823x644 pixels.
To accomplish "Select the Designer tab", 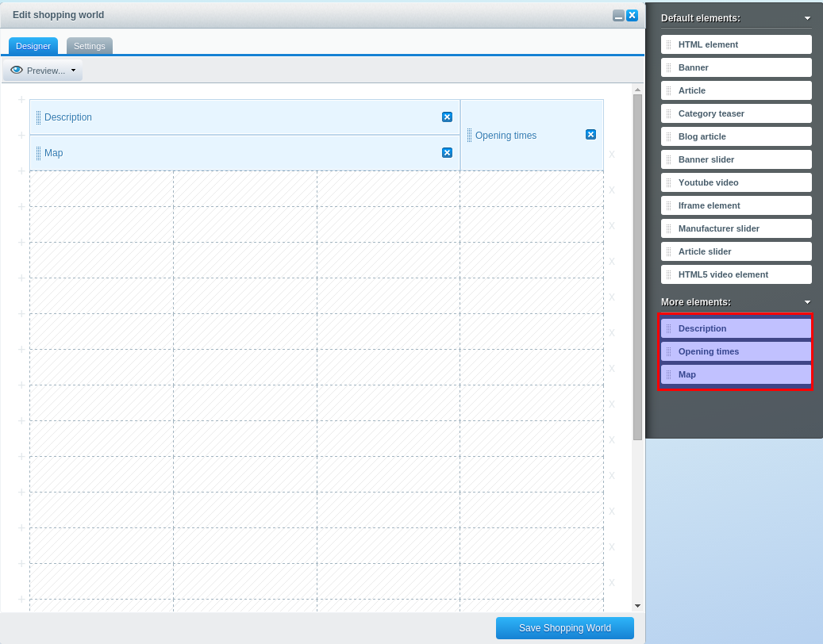I will [x=33, y=46].
